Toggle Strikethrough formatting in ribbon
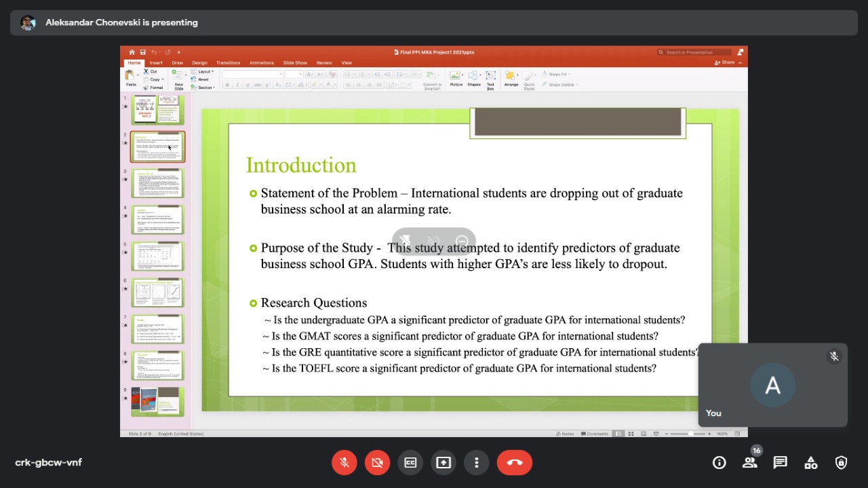 click(x=258, y=85)
